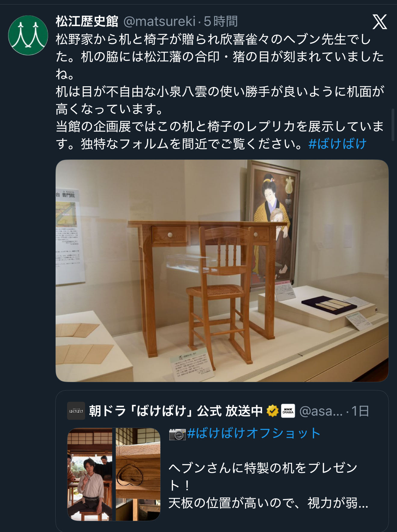Open the 松江歴史館 profile avatar
397x532 pixels.
[x=28, y=35]
